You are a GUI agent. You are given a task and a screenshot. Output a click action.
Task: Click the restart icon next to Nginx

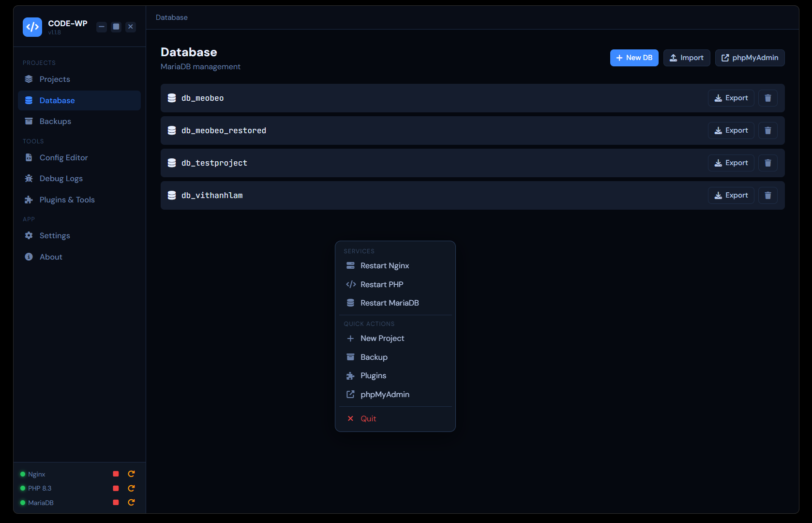coord(131,474)
